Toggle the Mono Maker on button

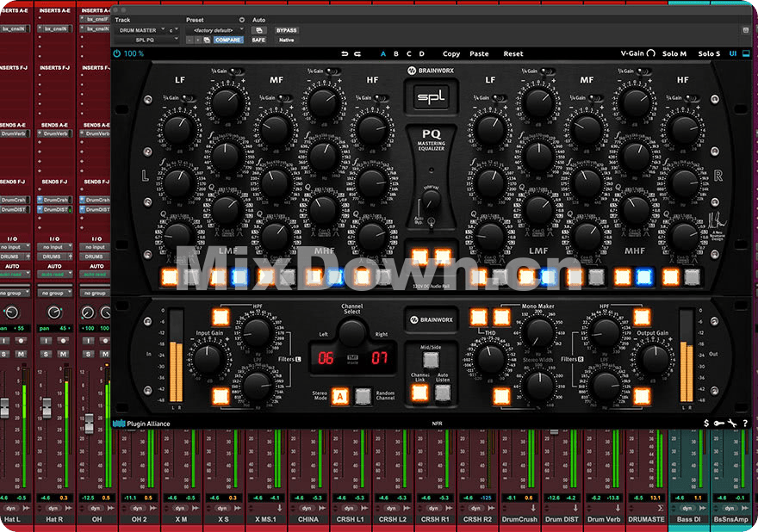point(501,318)
